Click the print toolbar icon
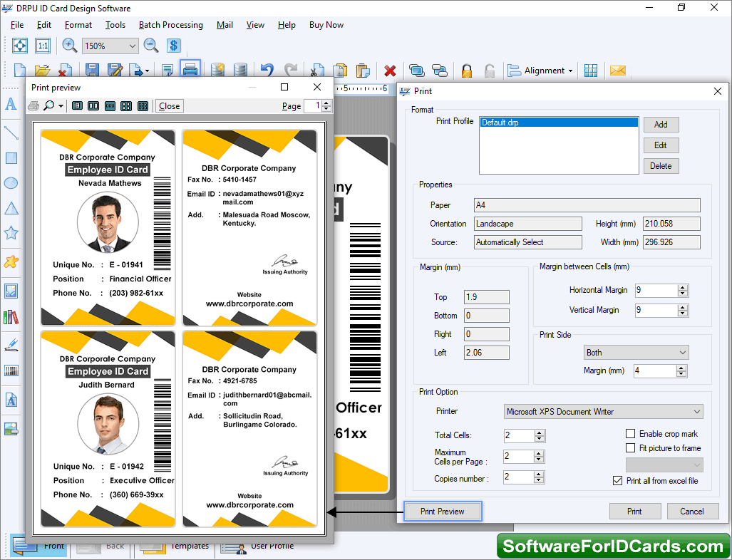 click(x=190, y=70)
